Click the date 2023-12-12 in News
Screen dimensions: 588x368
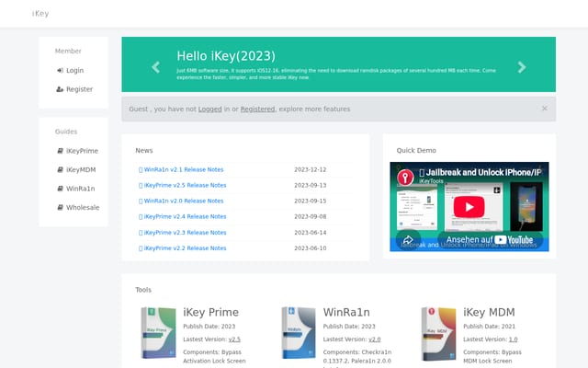coord(311,169)
